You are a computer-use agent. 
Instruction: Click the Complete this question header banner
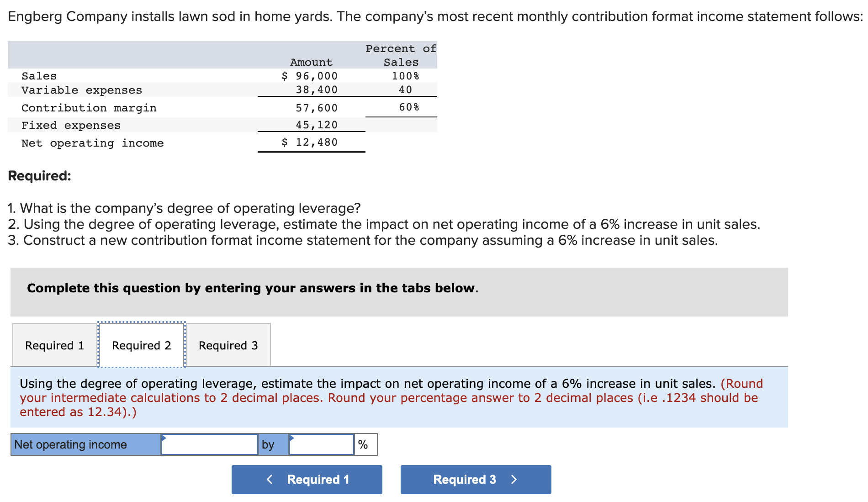[x=252, y=288]
